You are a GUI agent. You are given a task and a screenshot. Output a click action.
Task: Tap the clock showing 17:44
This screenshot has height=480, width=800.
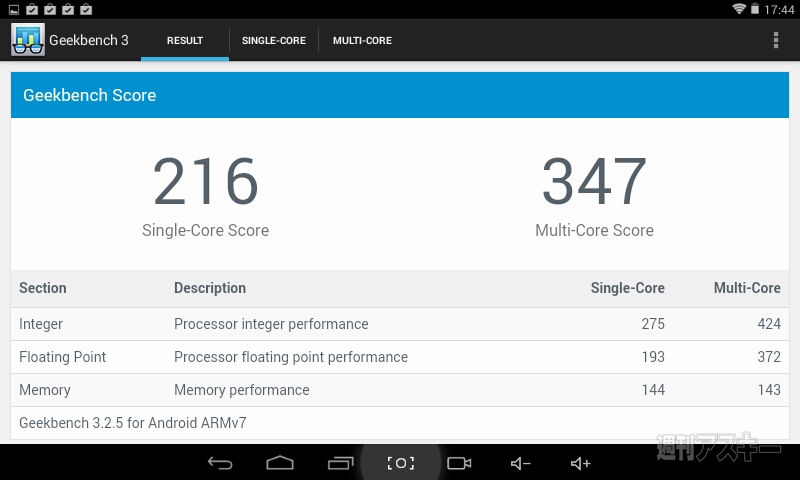click(779, 9)
